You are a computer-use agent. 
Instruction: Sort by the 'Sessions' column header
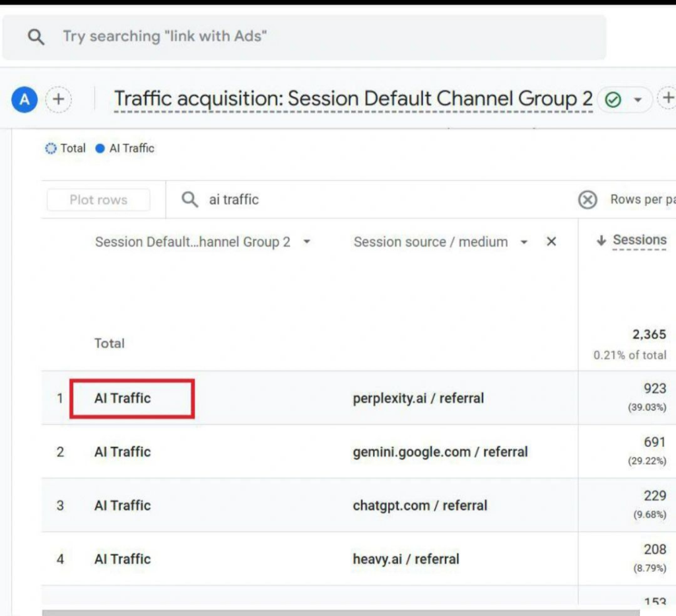click(x=639, y=240)
